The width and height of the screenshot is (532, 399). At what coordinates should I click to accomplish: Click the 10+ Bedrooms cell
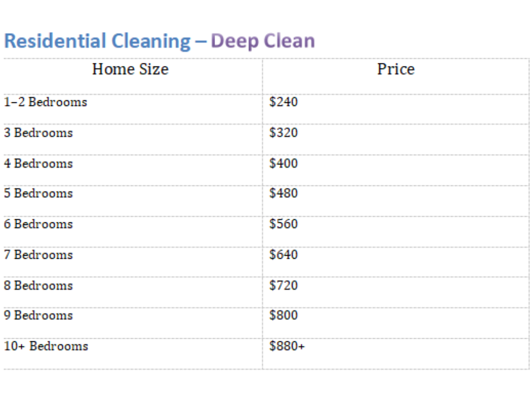pos(46,347)
